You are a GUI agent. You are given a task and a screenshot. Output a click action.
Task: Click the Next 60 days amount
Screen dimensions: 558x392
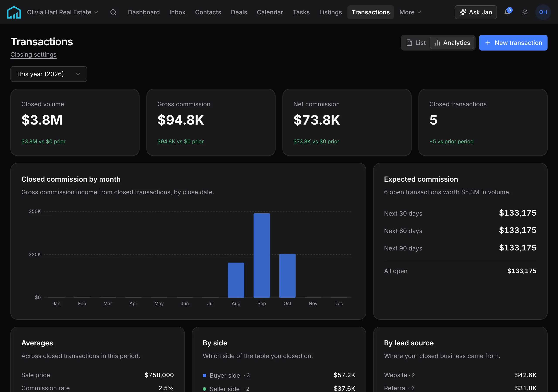point(518,230)
